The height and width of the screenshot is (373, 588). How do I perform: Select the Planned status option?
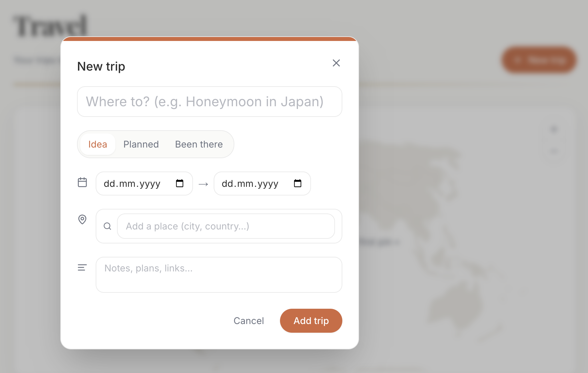(141, 144)
